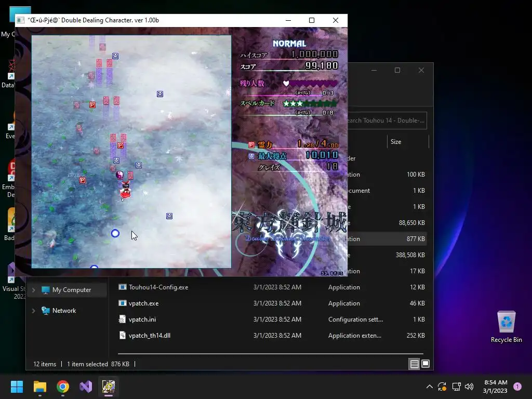Click the yin-yang orb above the player
Screen dimensions: 532x399
click(x=119, y=175)
